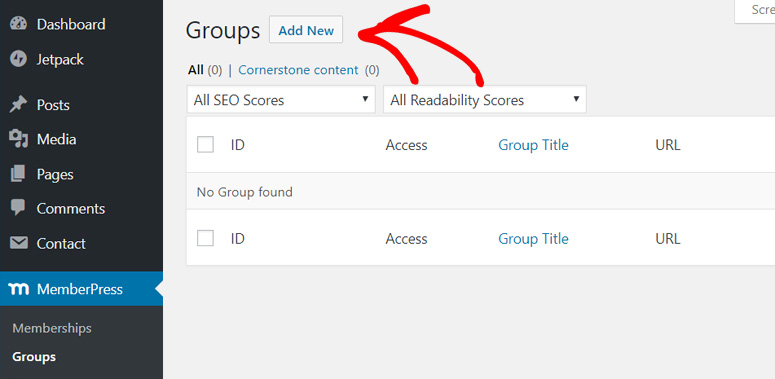The height and width of the screenshot is (379, 775).
Task: Filter by Cornerstone content link
Action: 298,70
